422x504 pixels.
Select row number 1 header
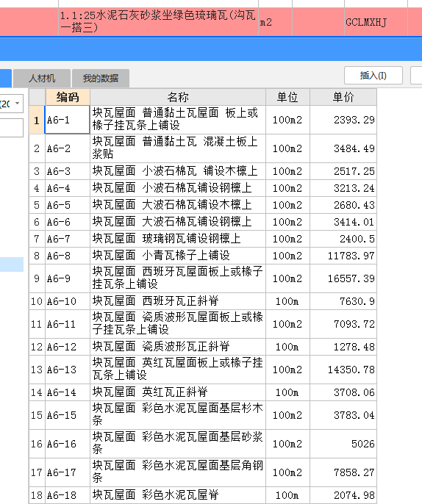pyautogui.click(x=37, y=120)
